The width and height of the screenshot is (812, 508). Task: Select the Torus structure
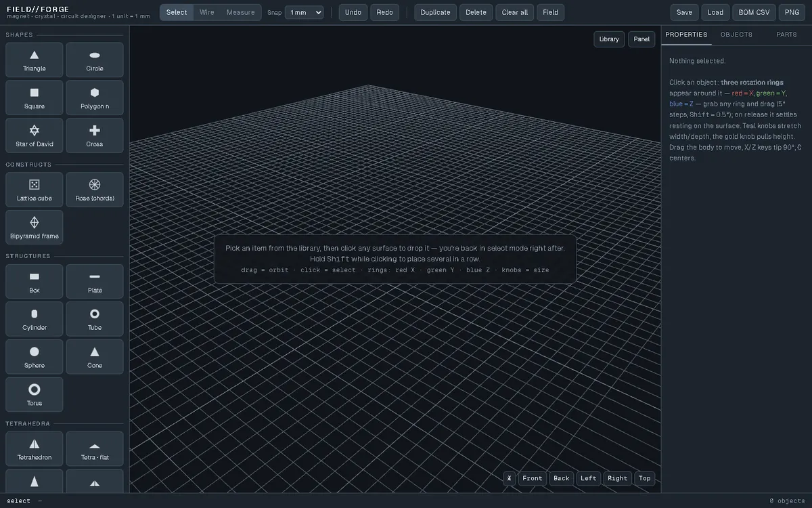[35, 395]
